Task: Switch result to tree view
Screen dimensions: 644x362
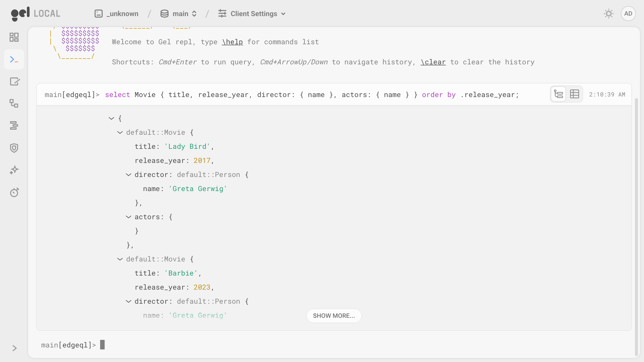Action: click(558, 94)
